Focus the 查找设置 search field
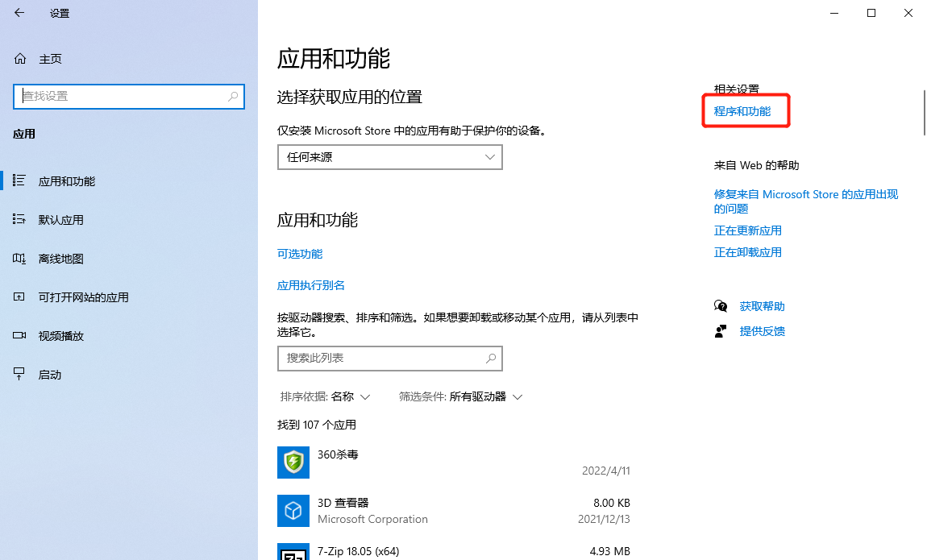The image size is (927, 560). pyautogui.click(x=129, y=96)
